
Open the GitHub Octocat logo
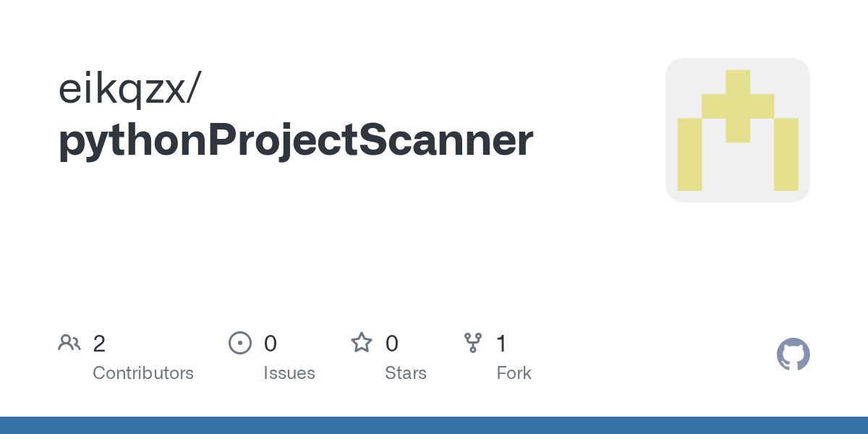[x=793, y=354]
